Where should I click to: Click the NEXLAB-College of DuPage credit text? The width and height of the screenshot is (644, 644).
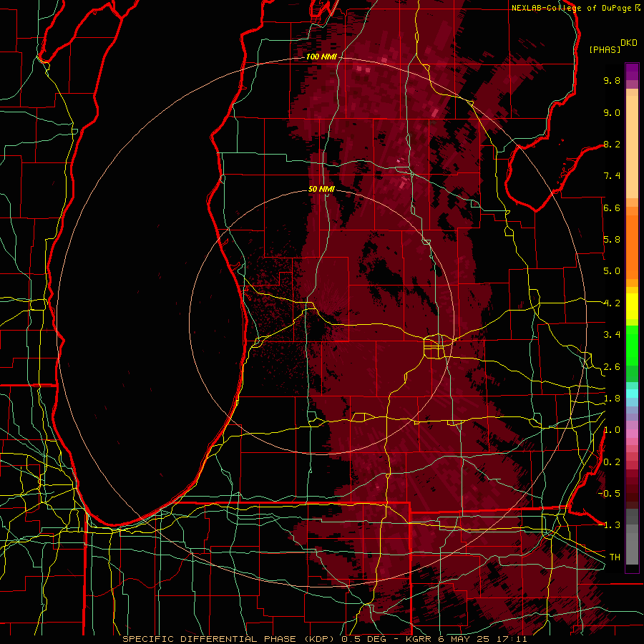click(x=572, y=8)
